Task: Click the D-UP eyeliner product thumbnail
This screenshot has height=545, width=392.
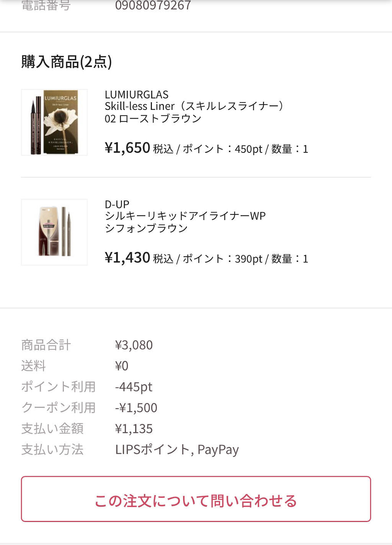Action: [x=54, y=232]
